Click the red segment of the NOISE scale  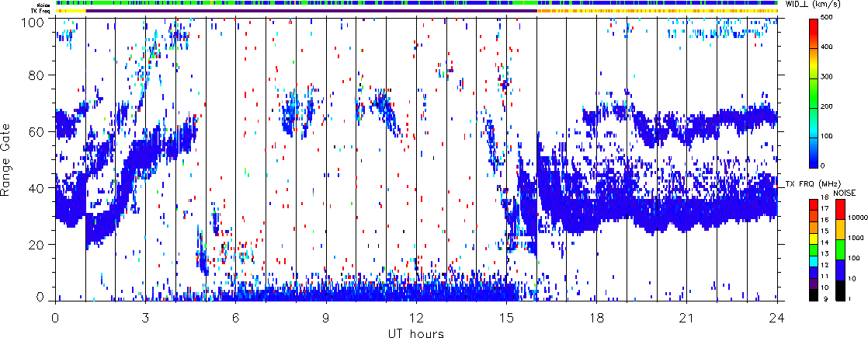coord(840,210)
